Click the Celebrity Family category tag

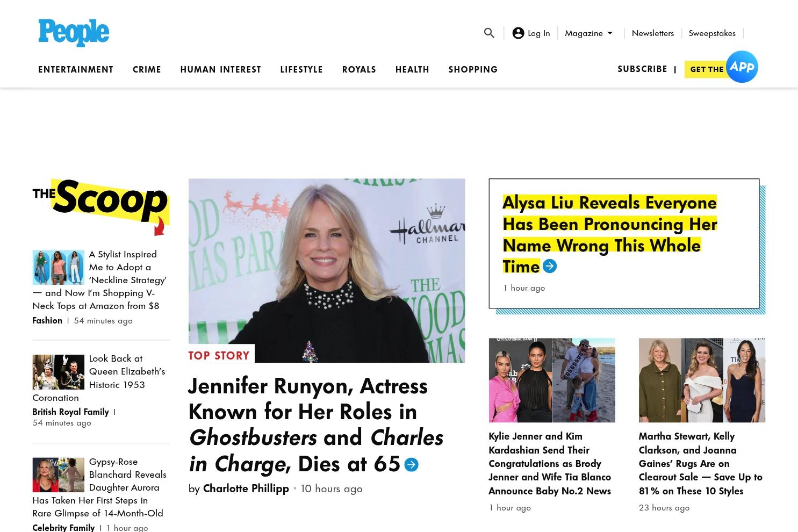pos(63,528)
